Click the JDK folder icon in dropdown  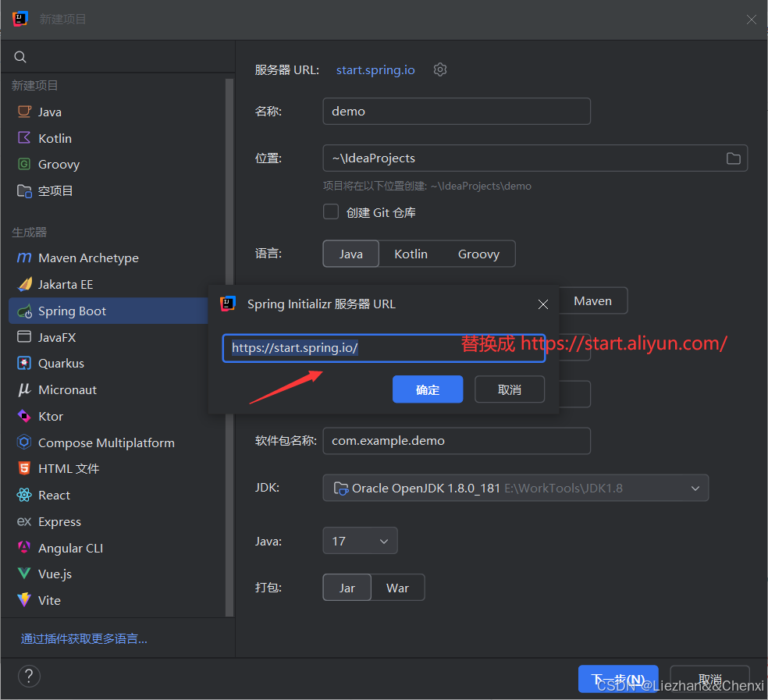pyautogui.click(x=340, y=488)
